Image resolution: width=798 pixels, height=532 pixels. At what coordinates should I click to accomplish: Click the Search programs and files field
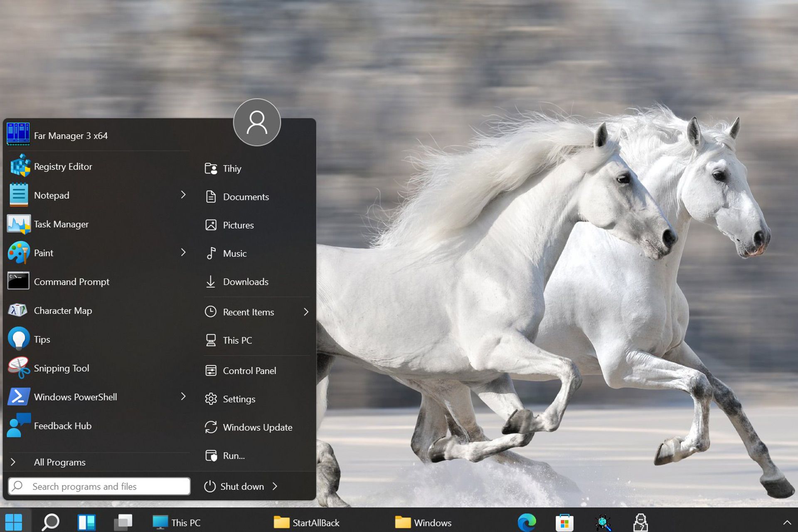coord(99,486)
